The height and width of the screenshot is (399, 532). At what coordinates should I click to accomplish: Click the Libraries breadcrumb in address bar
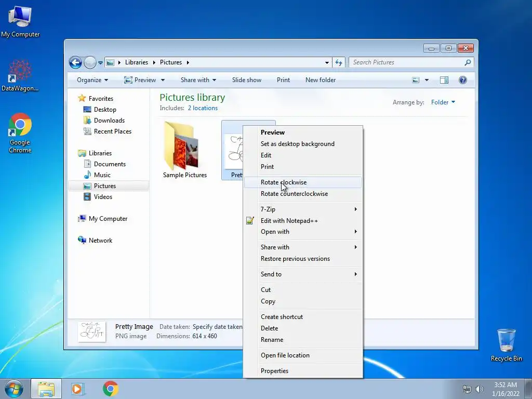137,62
